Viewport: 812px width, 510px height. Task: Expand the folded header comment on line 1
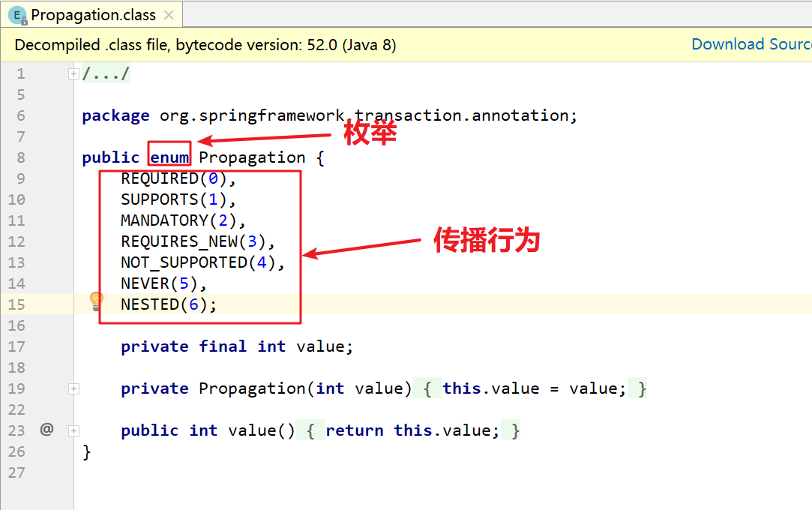coord(73,74)
